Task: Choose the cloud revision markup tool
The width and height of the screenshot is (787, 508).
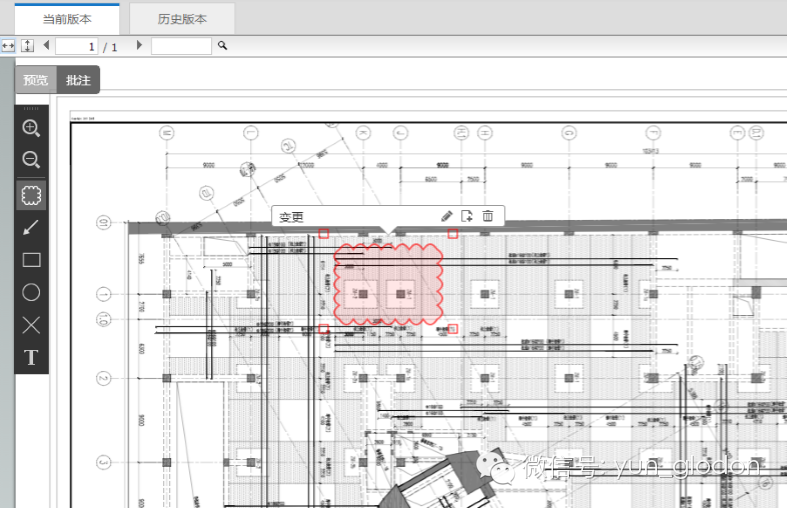Action: [x=31, y=194]
